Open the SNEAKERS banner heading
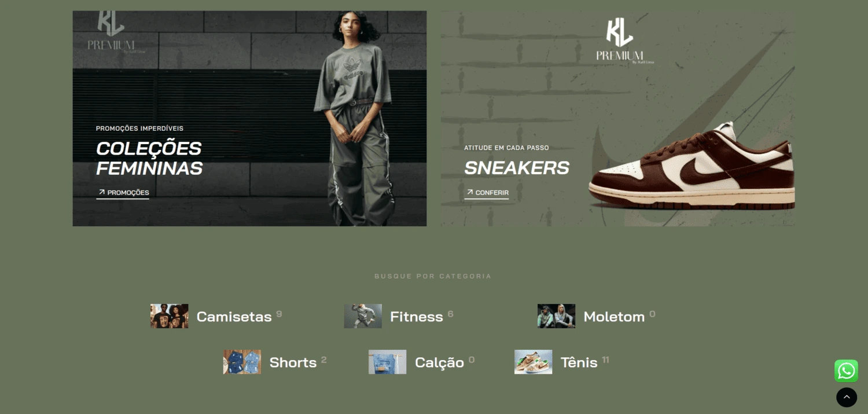This screenshot has height=414, width=868. (x=517, y=168)
